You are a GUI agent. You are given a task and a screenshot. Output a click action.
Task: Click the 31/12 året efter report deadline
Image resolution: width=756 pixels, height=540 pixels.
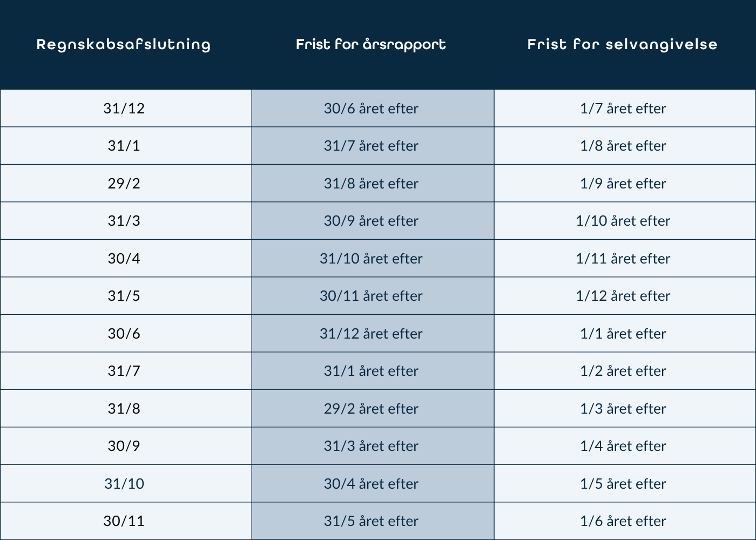[x=371, y=334]
